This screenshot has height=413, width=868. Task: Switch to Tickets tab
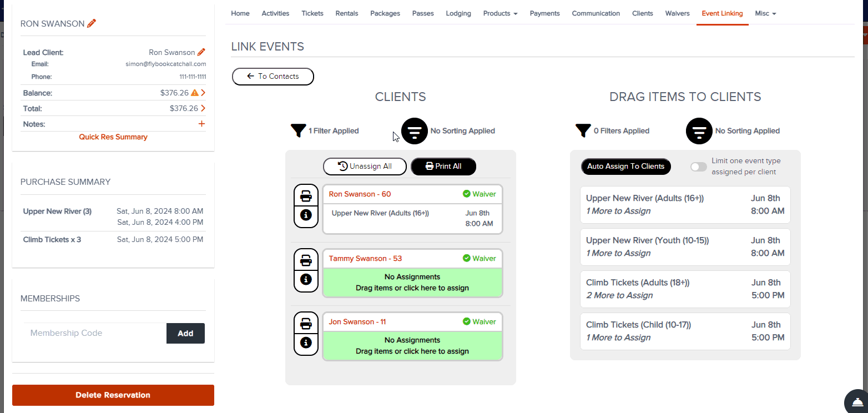[x=312, y=13]
